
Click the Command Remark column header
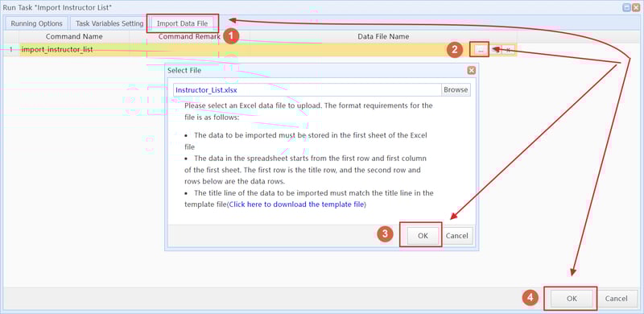[189, 36]
